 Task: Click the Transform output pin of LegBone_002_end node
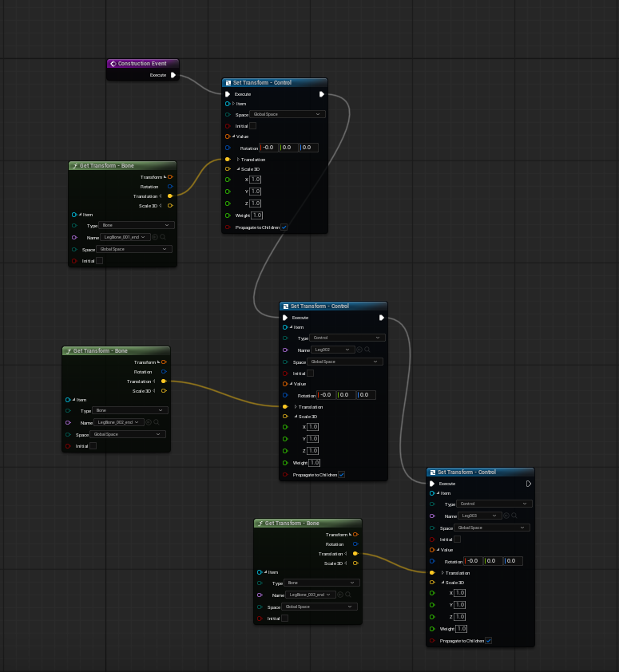coord(164,362)
